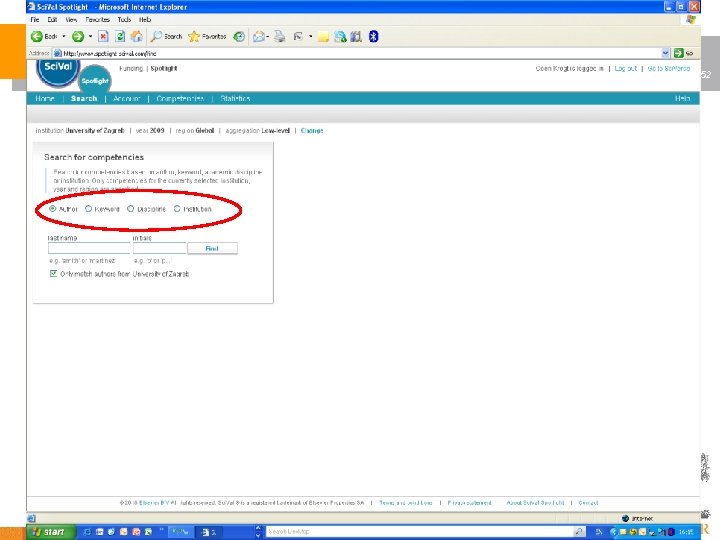Click the Go to SciVerse link
This screenshot has width=720, height=540.
[669, 68]
